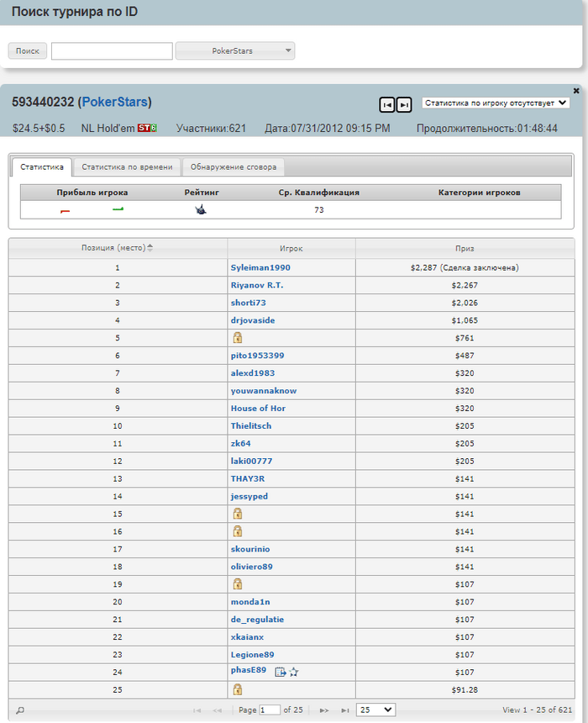The height and width of the screenshot is (723, 588).
Task: Click the shark rating icon
Action: coord(201,210)
